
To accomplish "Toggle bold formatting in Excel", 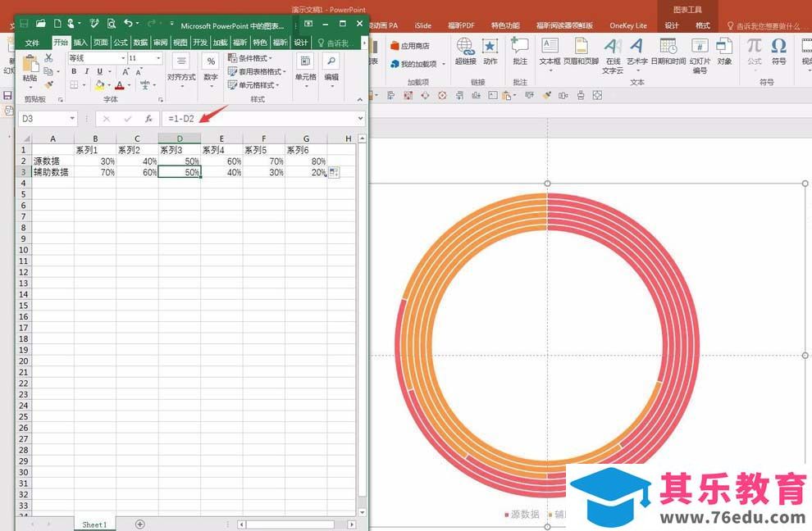I will click(x=74, y=71).
